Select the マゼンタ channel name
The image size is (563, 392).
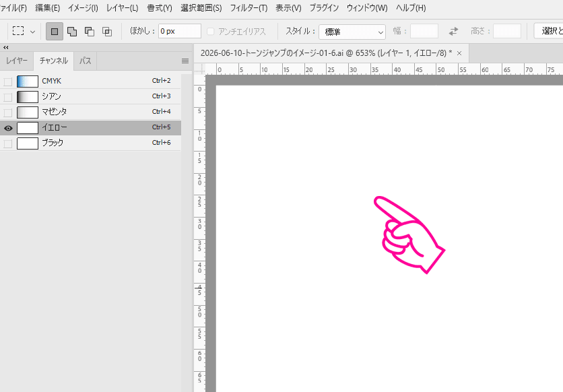[55, 112]
